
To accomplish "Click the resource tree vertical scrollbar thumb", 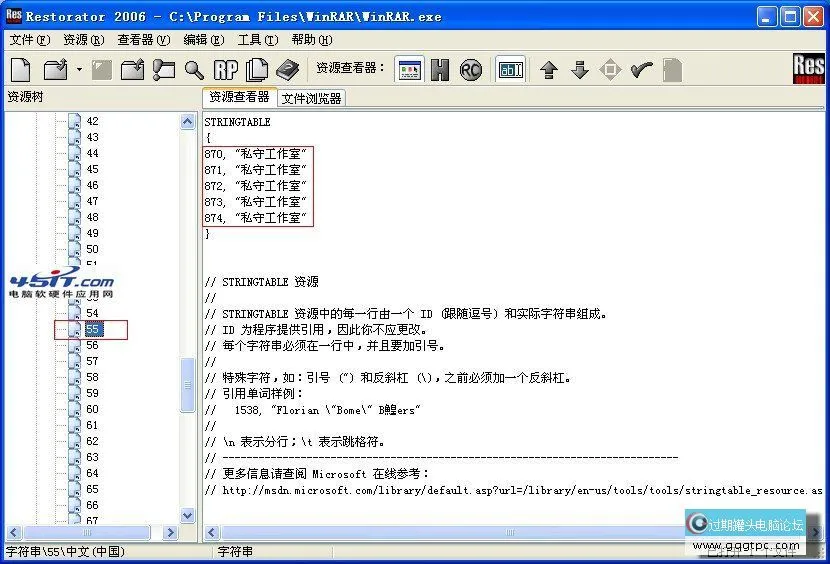I will point(187,385).
